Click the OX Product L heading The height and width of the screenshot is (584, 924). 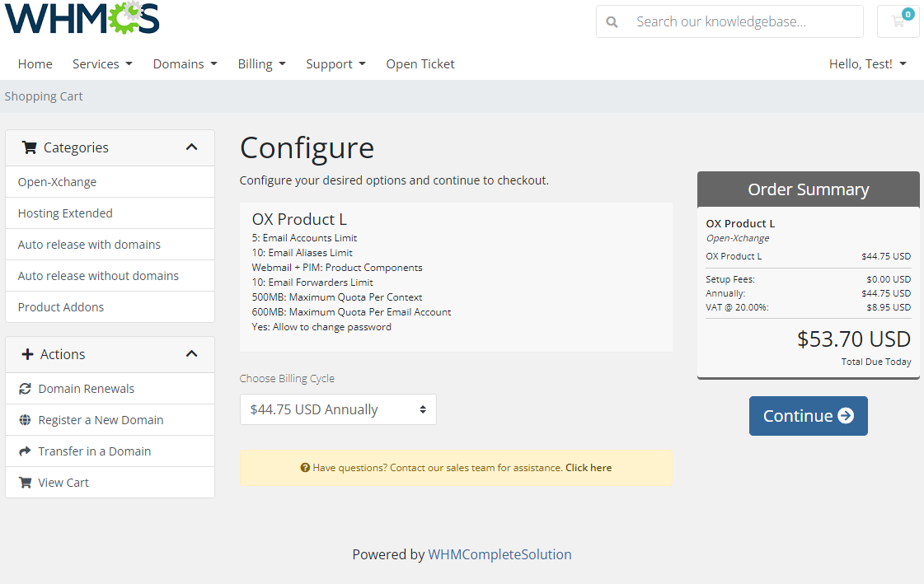coord(299,219)
